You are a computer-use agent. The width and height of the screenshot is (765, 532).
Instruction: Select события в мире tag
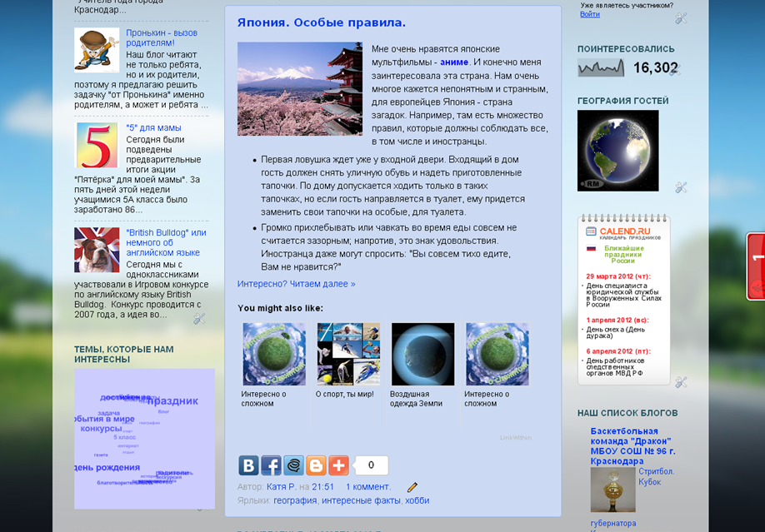105,419
